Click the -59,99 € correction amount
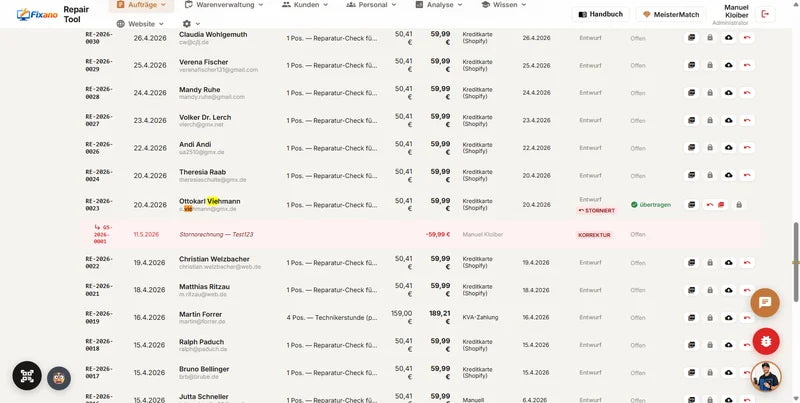 [x=438, y=235]
